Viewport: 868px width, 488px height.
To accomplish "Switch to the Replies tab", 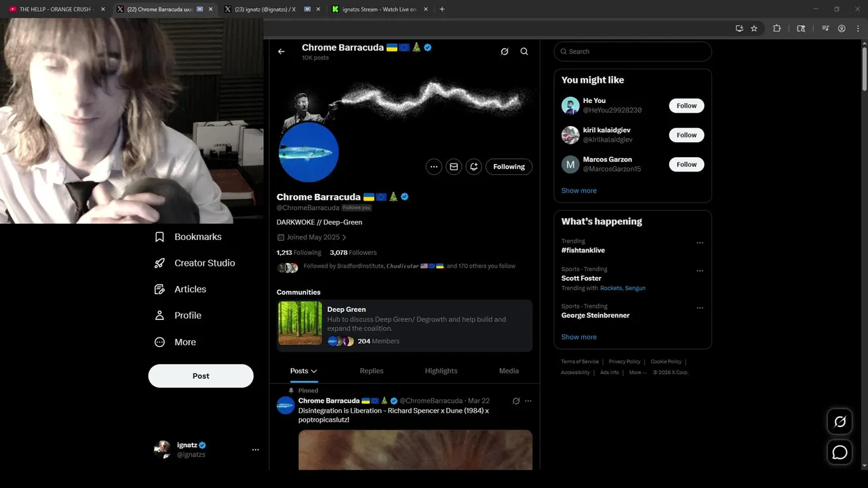I will 372,371.
